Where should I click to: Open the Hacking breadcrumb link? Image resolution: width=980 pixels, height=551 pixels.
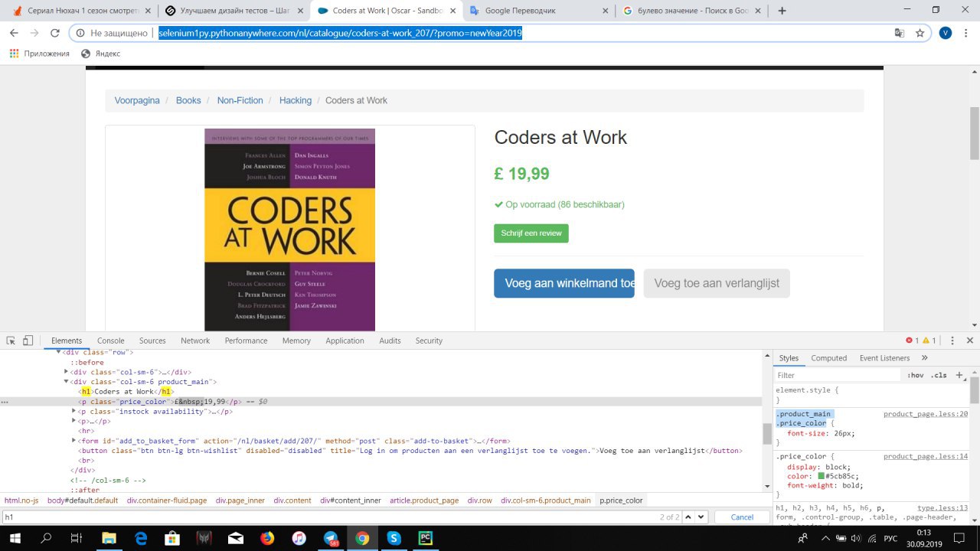pos(296,100)
